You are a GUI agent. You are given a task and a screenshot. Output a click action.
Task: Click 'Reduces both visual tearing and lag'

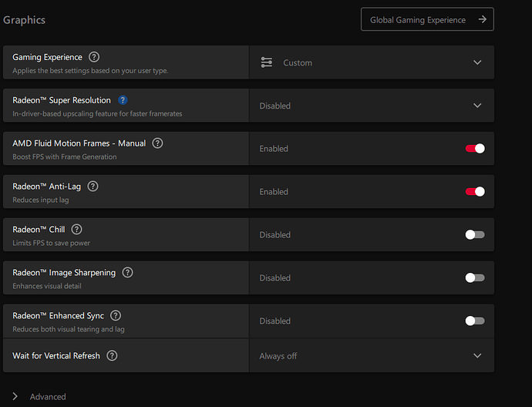point(69,329)
